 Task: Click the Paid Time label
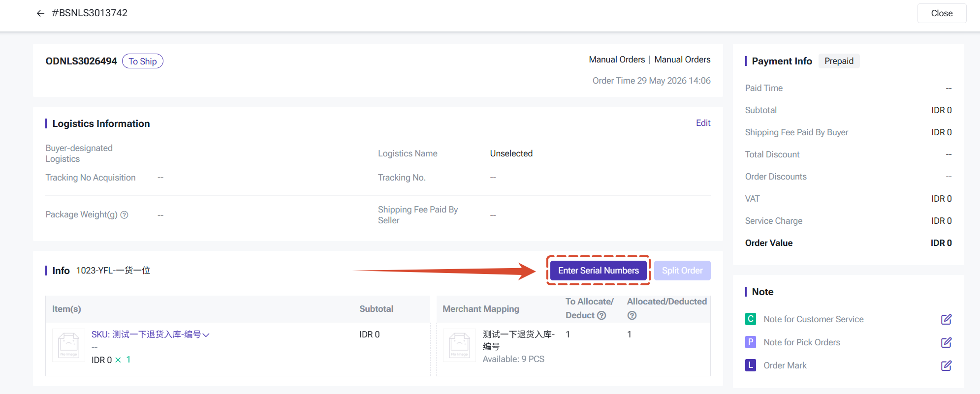pos(763,88)
